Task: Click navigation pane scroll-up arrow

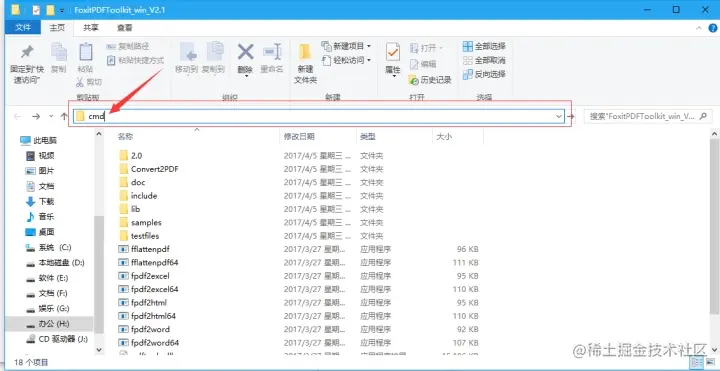Action: pyautogui.click(x=99, y=134)
